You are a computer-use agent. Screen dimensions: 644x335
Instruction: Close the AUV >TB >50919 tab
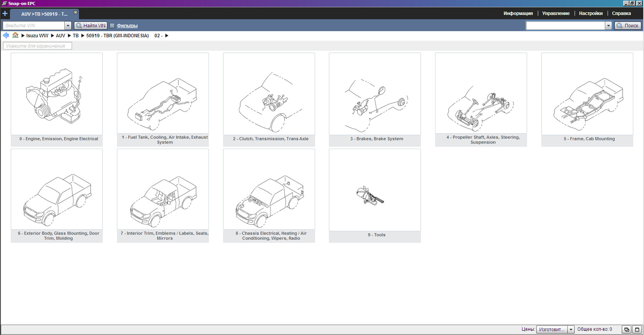click(x=76, y=13)
